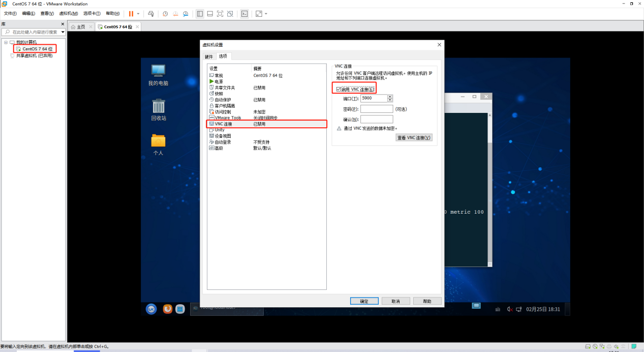This screenshot has width=644, height=352.
Task: Close the 虚拟机设置 dialog
Action: [439, 45]
